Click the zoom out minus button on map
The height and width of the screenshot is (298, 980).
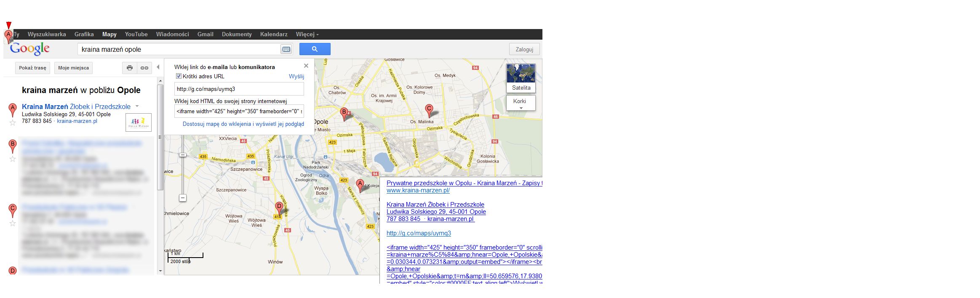click(x=183, y=198)
